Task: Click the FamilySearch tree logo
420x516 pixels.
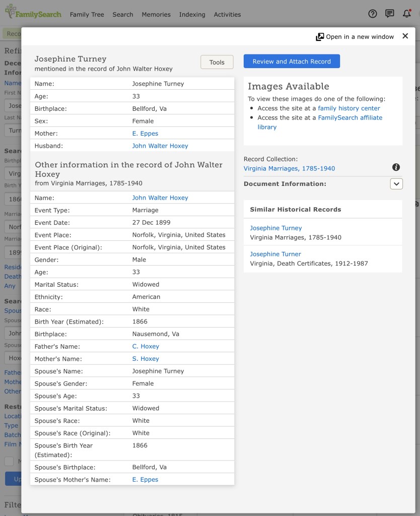Action: pyautogui.click(x=11, y=12)
